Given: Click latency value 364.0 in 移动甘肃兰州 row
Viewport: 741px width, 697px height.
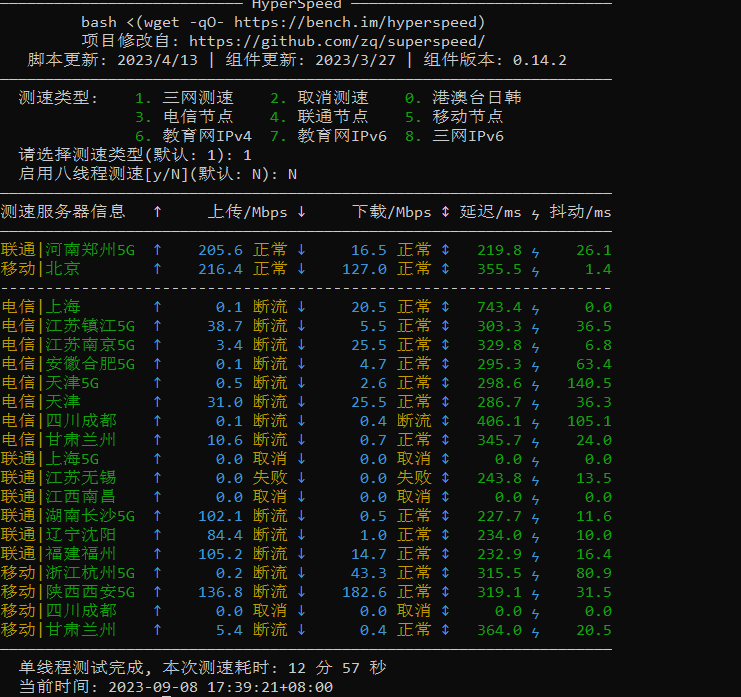Looking at the screenshot, I should point(500,630).
